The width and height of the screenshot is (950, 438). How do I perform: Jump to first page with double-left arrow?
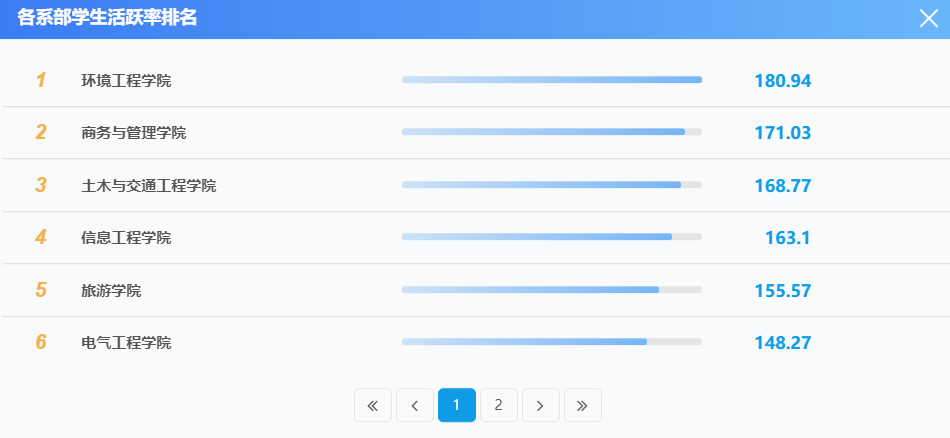click(x=372, y=405)
